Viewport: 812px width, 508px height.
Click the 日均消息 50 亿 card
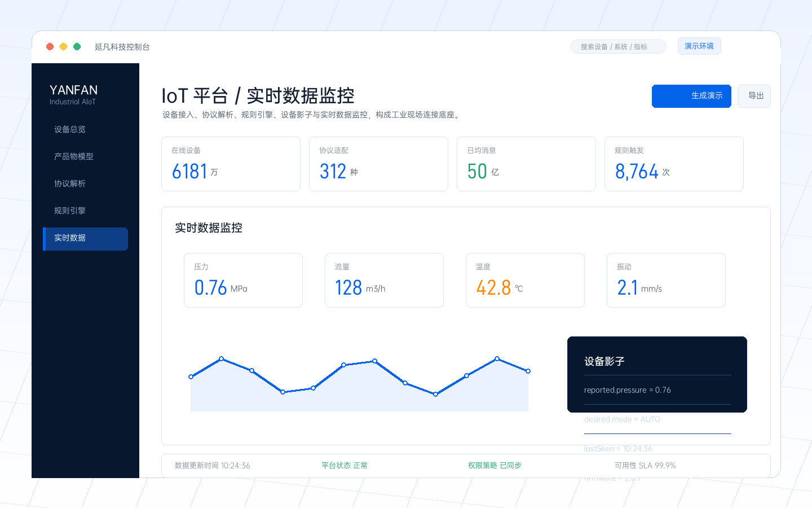526,164
